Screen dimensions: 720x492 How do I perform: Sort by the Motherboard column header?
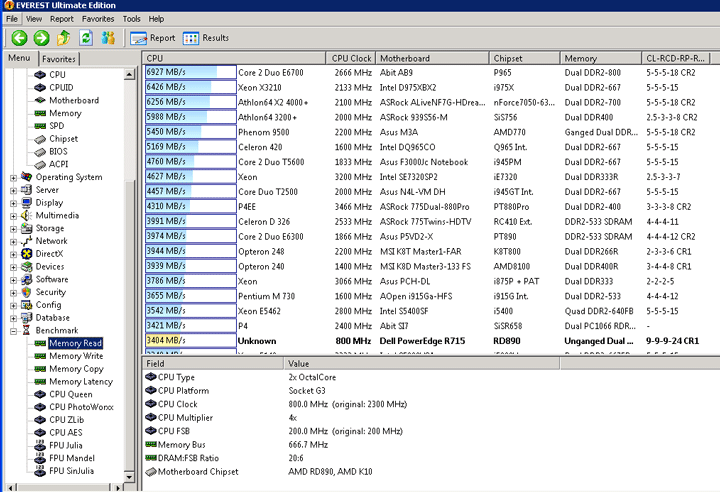pos(432,58)
